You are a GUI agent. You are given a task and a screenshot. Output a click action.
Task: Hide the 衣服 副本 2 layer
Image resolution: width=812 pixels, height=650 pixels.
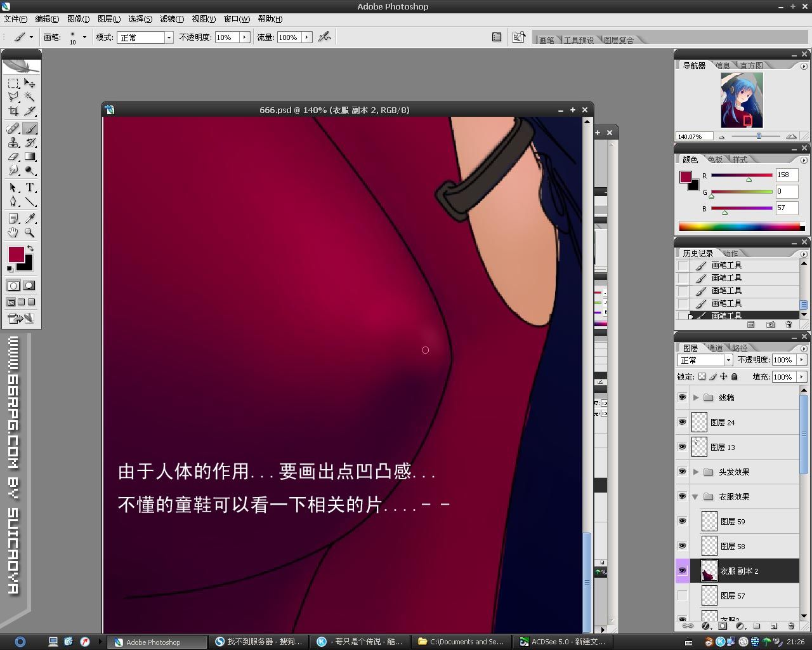(682, 571)
